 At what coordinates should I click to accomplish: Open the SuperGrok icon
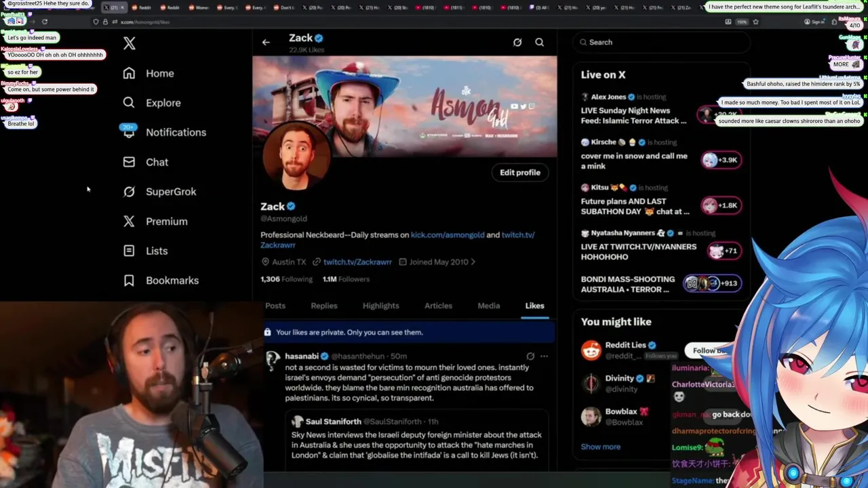pyautogui.click(x=129, y=192)
